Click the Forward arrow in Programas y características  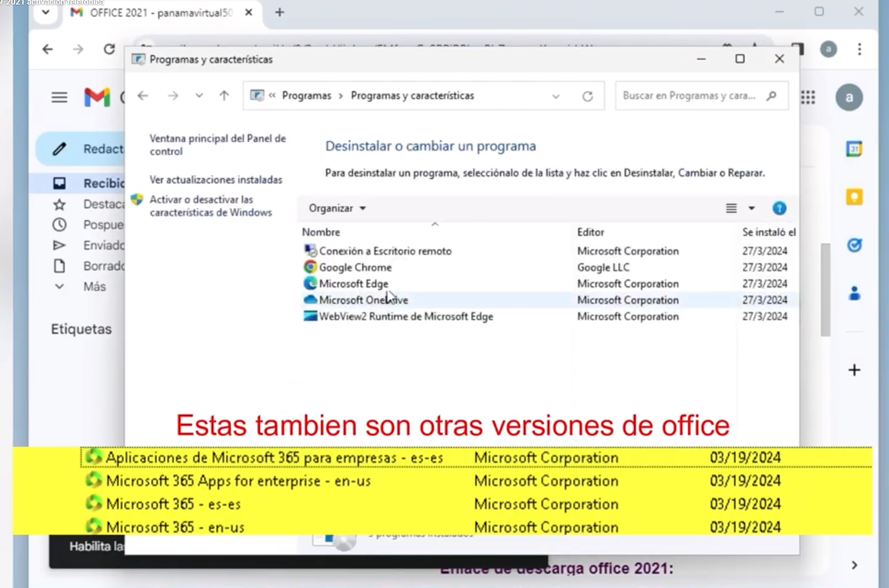[173, 95]
